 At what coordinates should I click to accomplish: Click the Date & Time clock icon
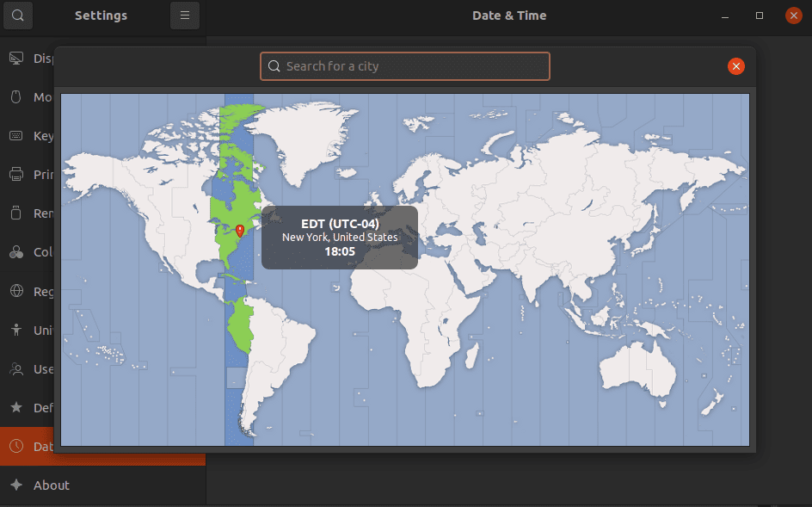(16, 446)
